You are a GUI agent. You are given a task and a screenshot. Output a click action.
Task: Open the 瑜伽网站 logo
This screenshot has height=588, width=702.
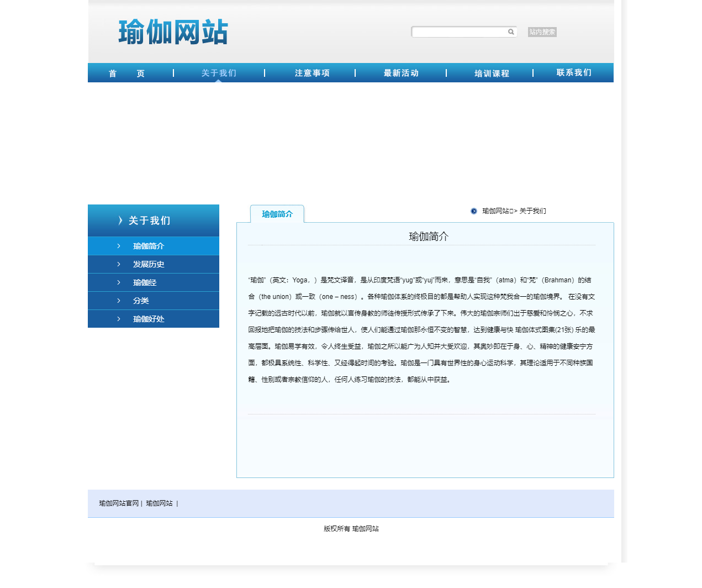point(173,32)
